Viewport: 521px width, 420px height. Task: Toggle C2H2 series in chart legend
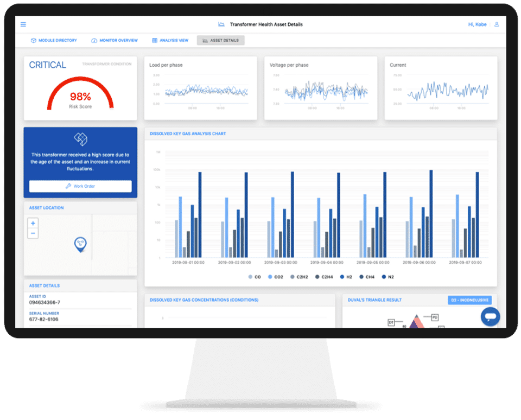pos(299,277)
